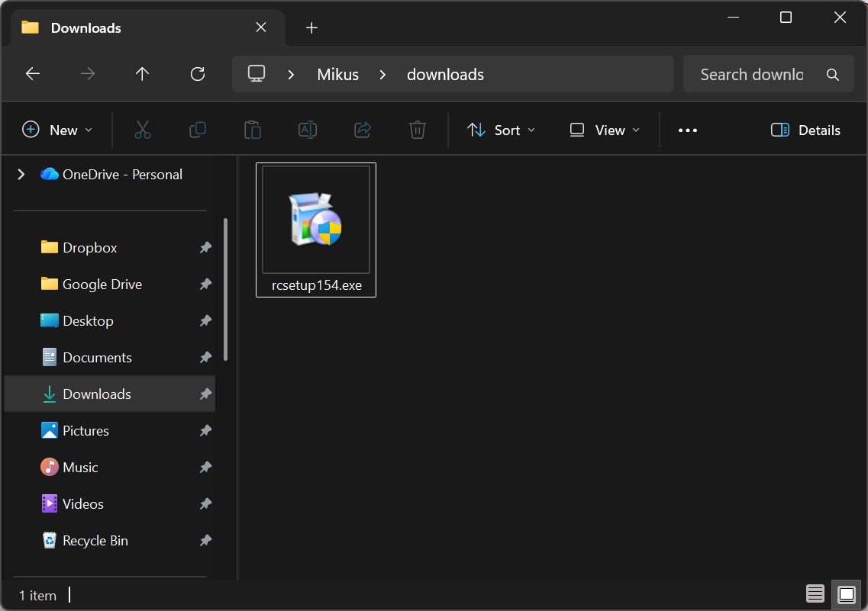The height and width of the screenshot is (611, 868).
Task: Open the See more ellipsis menu
Action: 688,130
